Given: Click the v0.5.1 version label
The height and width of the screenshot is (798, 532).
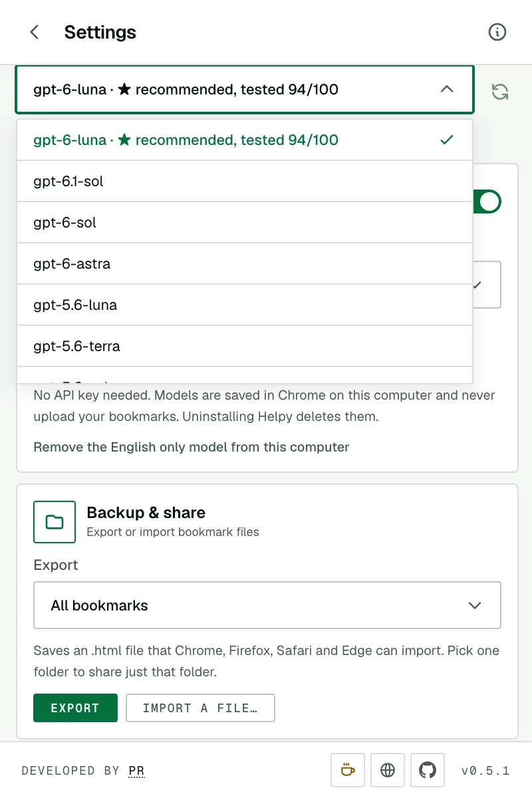Looking at the screenshot, I should click(x=485, y=771).
